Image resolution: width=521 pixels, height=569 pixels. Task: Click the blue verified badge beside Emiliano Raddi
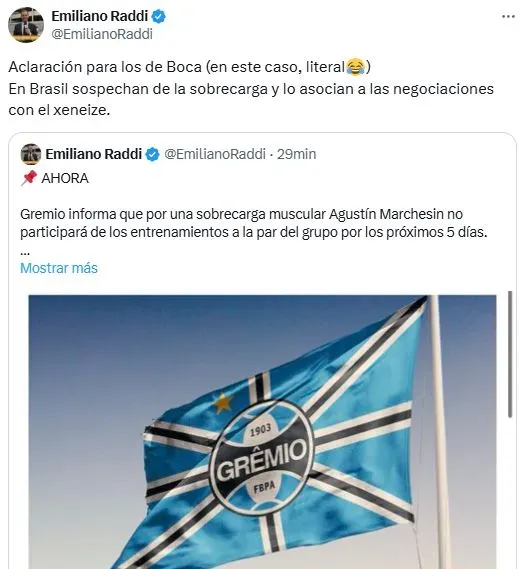(159, 16)
